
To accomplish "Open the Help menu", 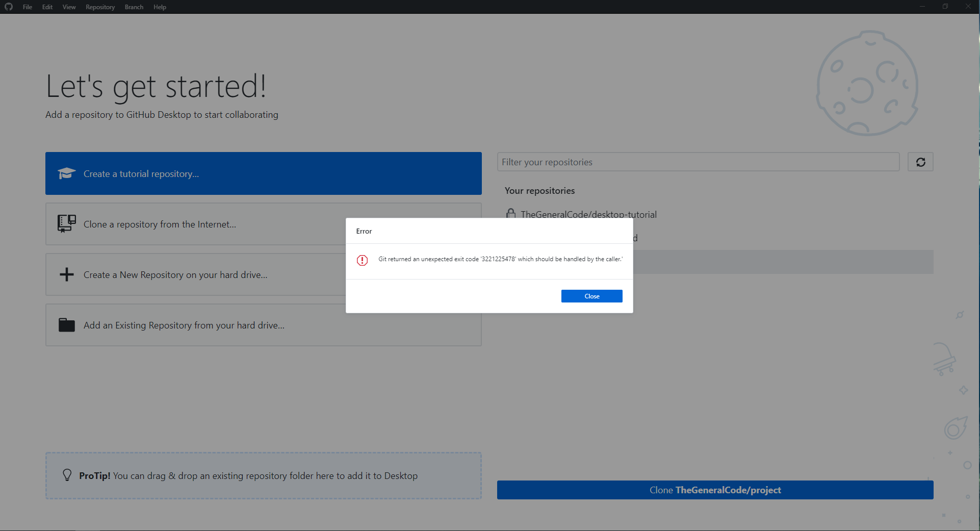I will pos(160,7).
